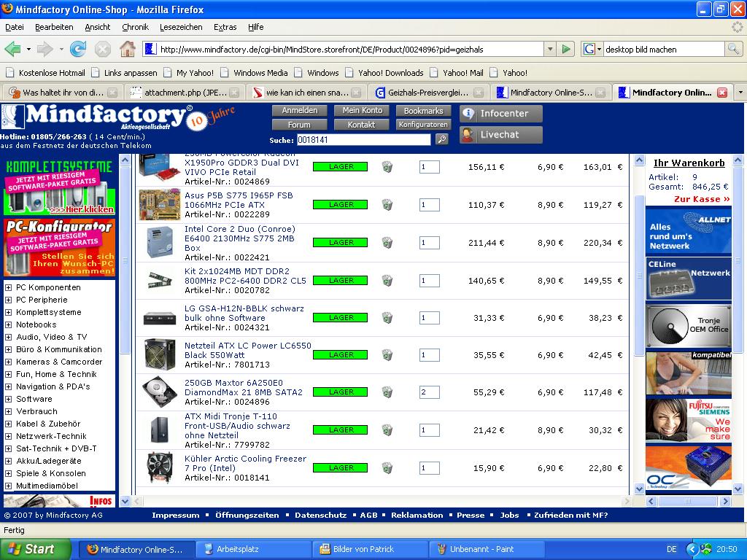
Task: Open the URL history dropdown arrow
Action: [x=550, y=49]
